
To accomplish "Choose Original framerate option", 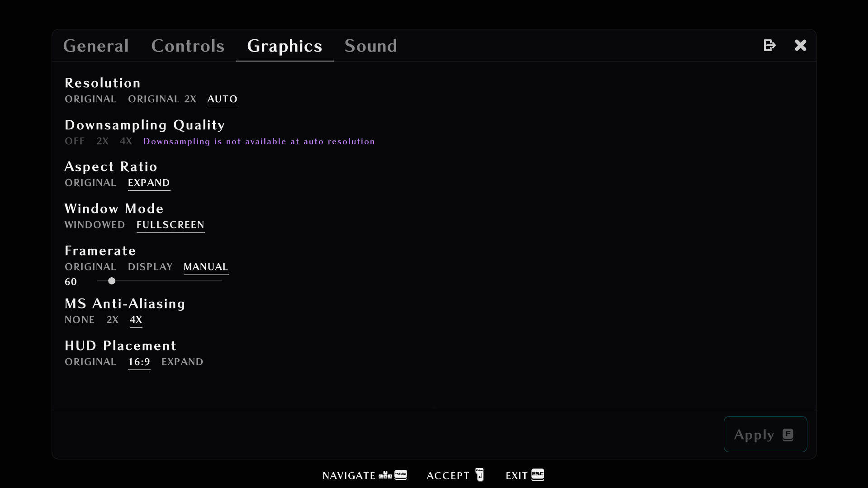I will click(x=90, y=267).
